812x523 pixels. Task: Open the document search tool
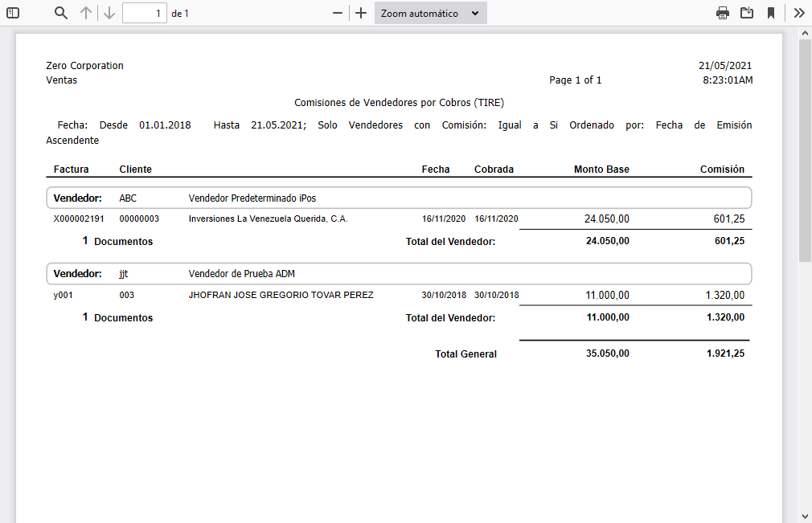pyautogui.click(x=60, y=13)
